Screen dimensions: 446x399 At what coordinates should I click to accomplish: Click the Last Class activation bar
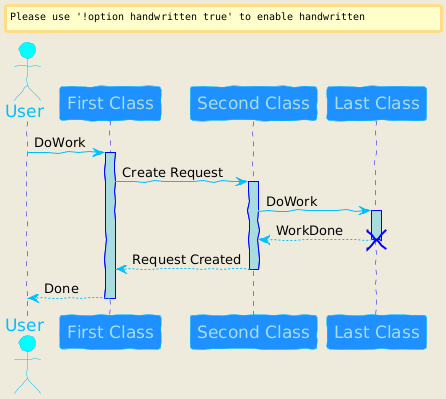click(x=376, y=225)
